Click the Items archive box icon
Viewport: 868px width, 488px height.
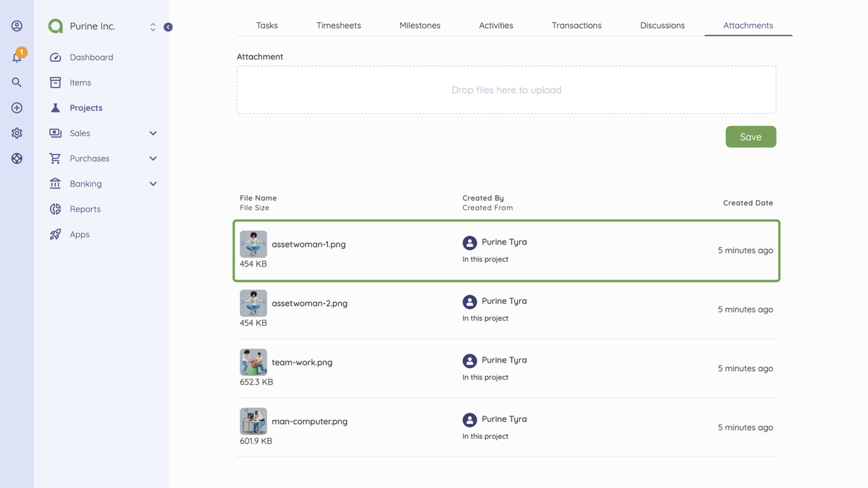(55, 82)
